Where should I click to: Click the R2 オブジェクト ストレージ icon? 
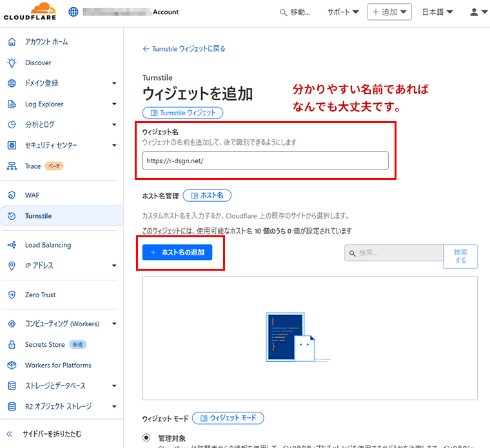coord(12,406)
